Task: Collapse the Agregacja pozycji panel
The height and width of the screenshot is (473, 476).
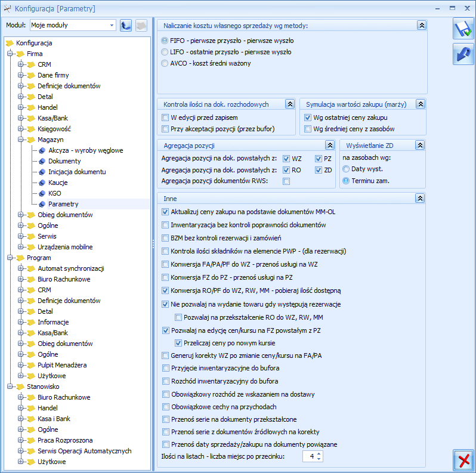Action: point(330,145)
